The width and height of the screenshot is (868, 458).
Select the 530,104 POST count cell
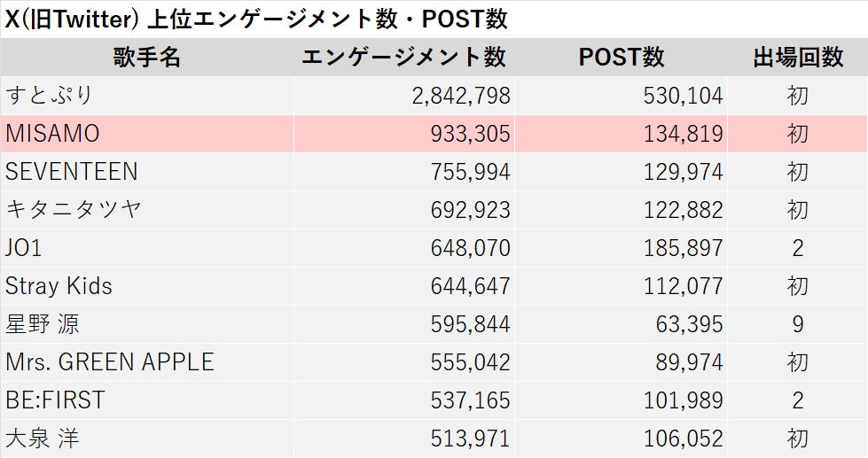click(684, 96)
